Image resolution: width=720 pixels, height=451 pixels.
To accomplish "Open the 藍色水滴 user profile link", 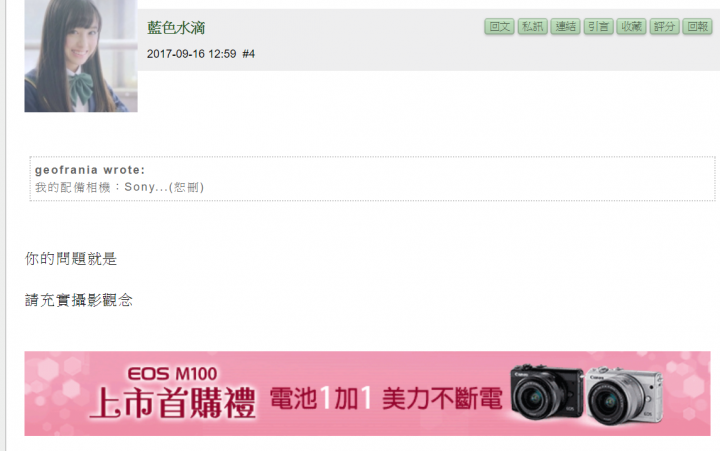I will point(176,28).
